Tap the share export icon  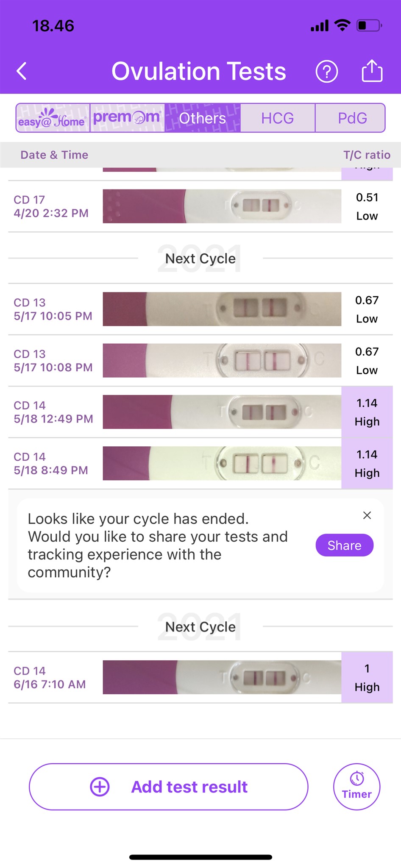372,71
